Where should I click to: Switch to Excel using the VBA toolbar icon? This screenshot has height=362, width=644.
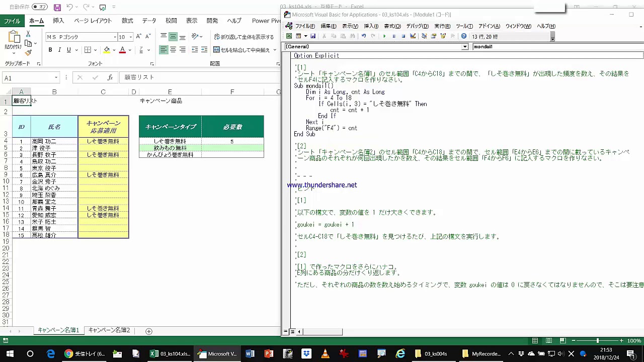tap(289, 36)
